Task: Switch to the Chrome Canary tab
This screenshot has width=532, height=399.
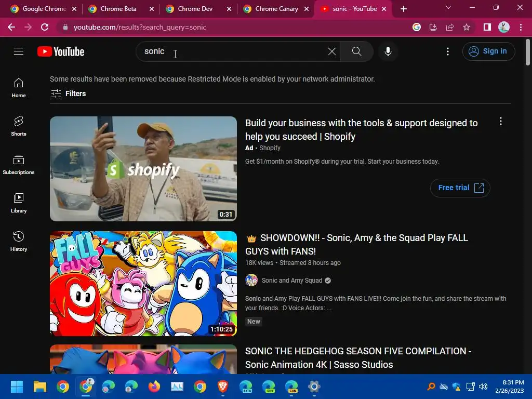Action: (276, 9)
